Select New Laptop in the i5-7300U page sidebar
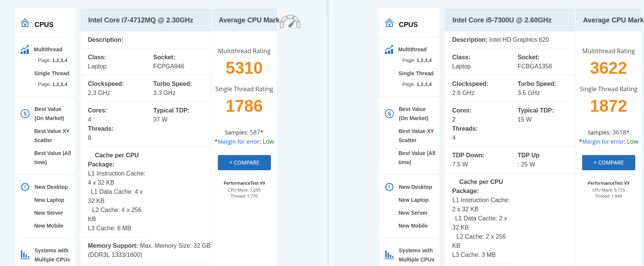This screenshot has width=644, height=266. [x=414, y=200]
